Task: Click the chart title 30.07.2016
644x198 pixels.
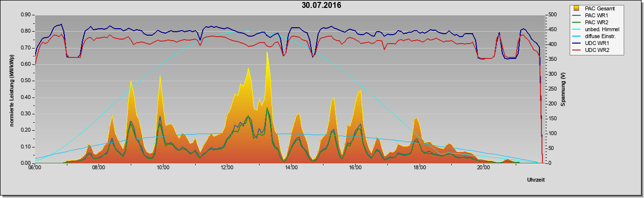Action: pos(321,6)
